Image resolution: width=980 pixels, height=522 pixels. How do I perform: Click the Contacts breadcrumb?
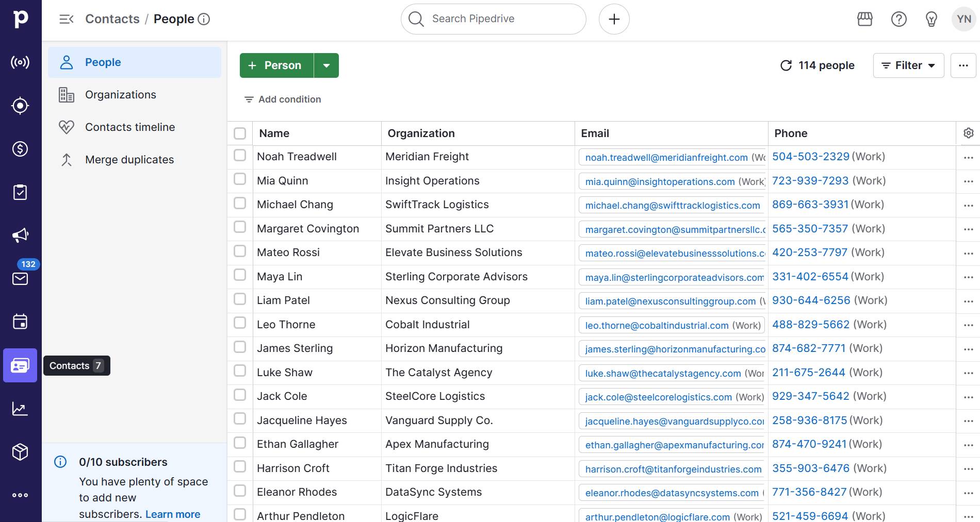[112, 19]
